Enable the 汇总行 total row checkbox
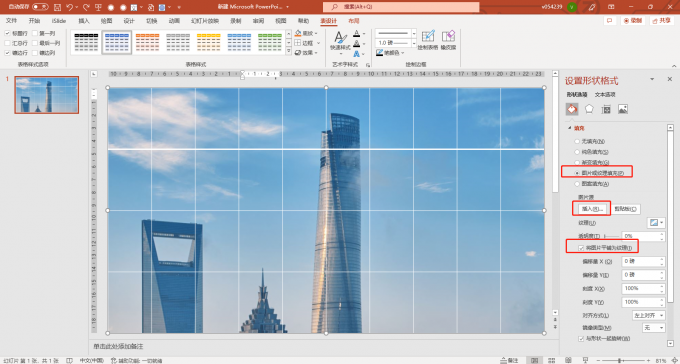This screenshot has height=364, width=680. (x=7, y=43)
